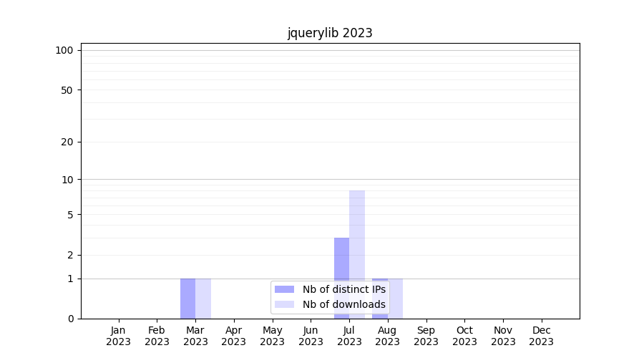Select the '20' y-axis tick label
This screenshot has width=644, height=358.
click(x=67, y=142)
